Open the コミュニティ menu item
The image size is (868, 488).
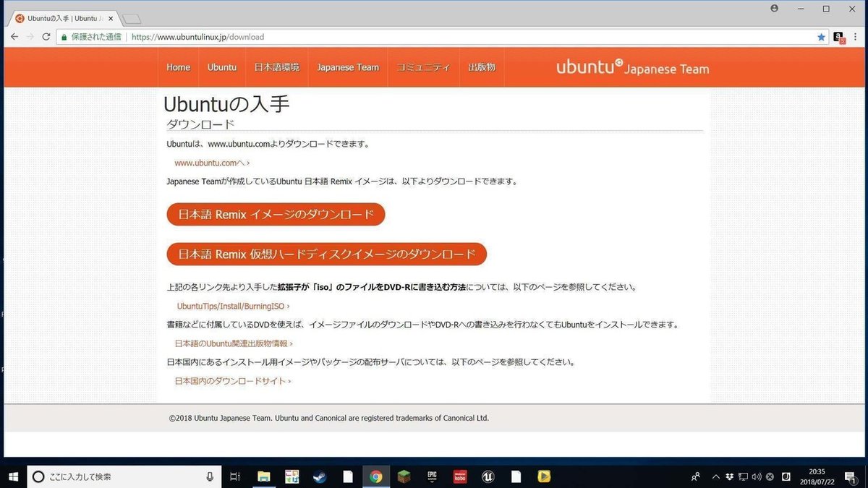(423, 67)
